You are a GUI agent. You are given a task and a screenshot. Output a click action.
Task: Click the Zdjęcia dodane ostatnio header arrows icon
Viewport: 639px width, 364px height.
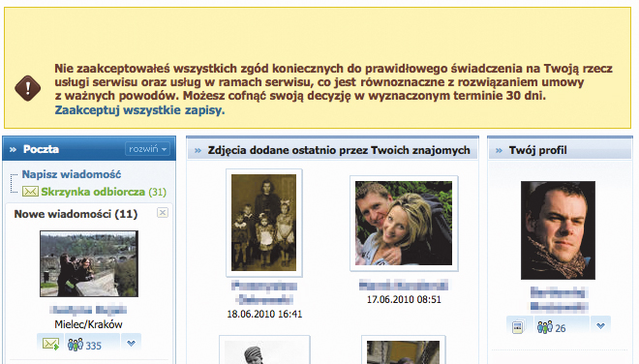[x=198, y=151]
